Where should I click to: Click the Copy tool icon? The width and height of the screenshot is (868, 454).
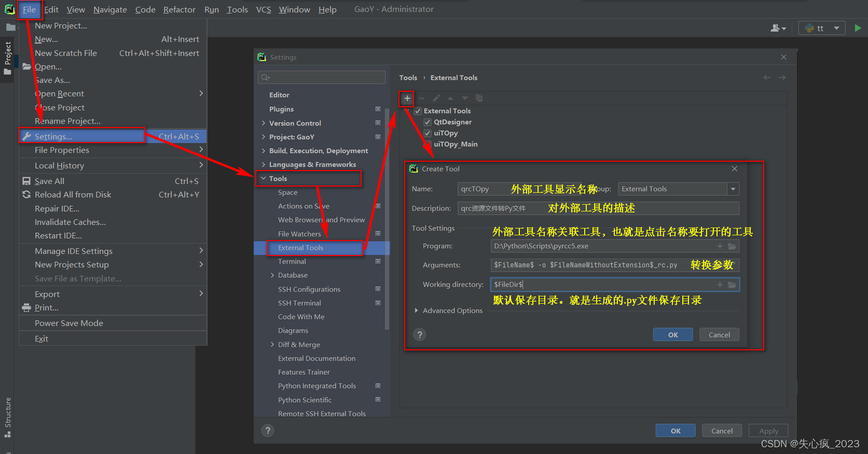coord(479,98)
